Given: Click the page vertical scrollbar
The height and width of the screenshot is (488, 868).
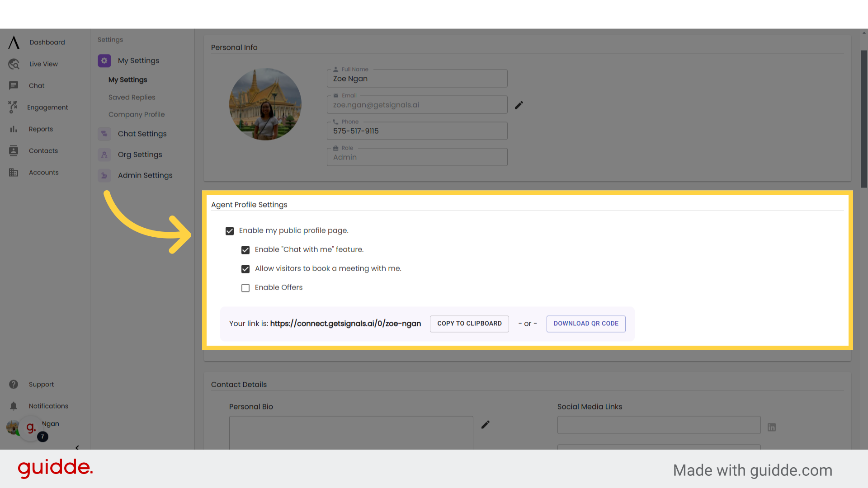Looking at the screenshot, I should 864,118.
